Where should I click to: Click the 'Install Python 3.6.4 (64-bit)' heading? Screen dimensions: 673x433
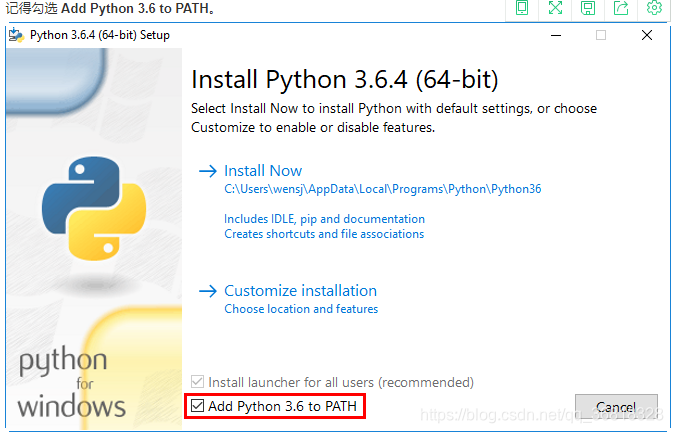tap(345, 80)
